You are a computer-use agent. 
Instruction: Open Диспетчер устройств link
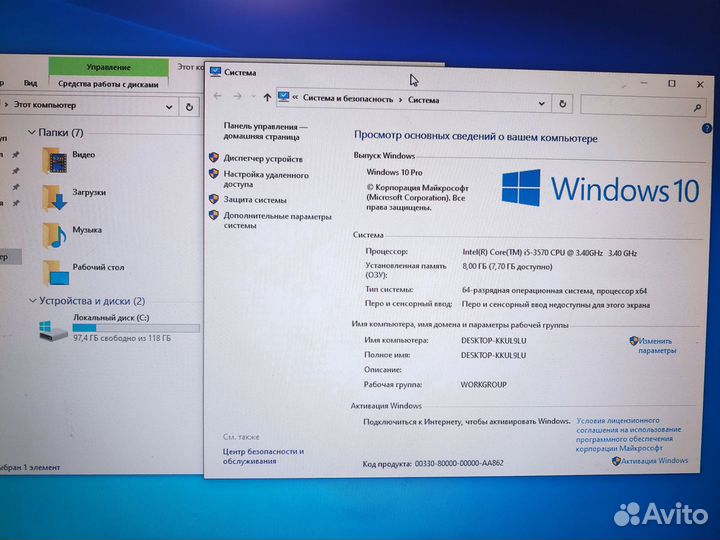[x=262, y=159]
